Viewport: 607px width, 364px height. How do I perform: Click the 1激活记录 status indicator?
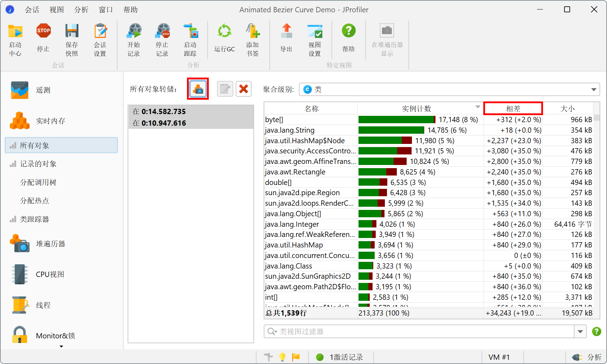click(x=340, y=357)
